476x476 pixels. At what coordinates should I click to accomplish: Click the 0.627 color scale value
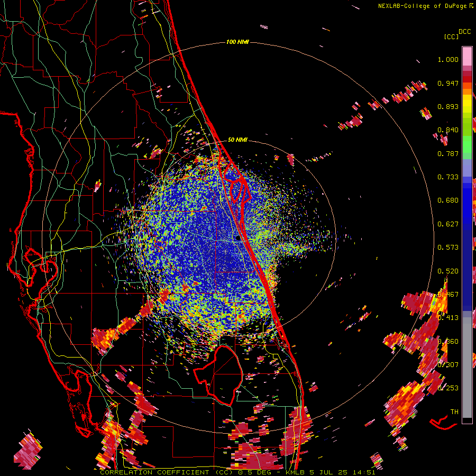pyautogui.click(x=448, y=224)
